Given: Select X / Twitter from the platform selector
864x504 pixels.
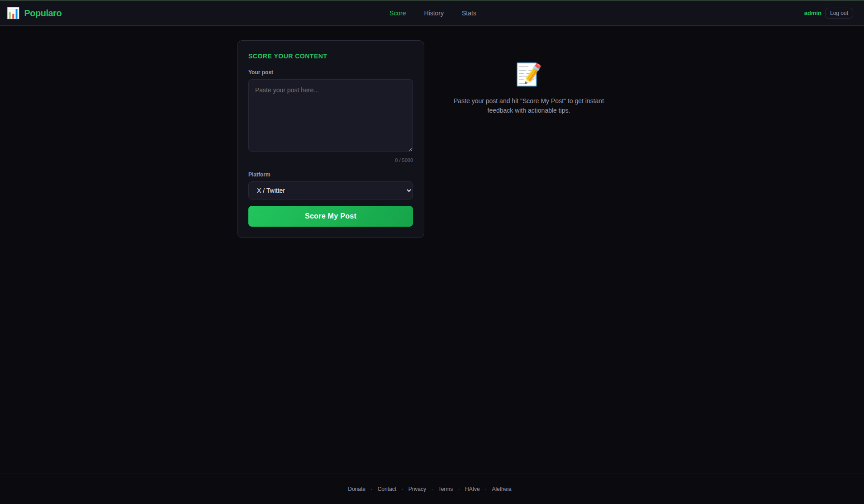Looking at the screenshot, I should (330, 190).
